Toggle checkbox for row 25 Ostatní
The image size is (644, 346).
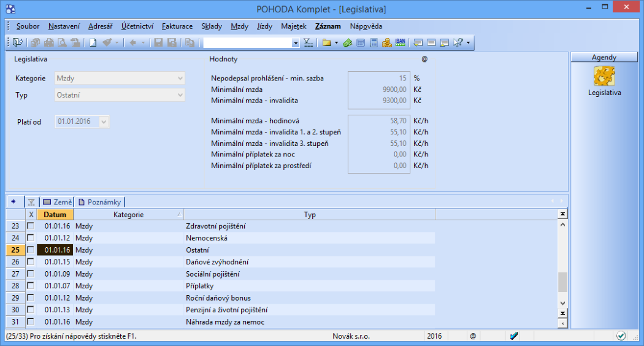[31, 250]
